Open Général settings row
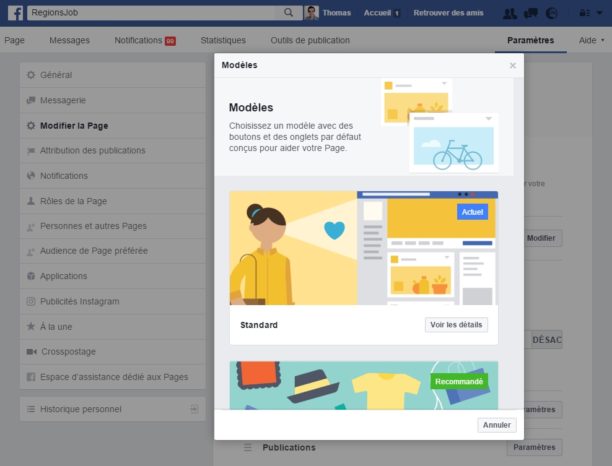Image resolution: width=612 pixels, height=466 pixels. [112, 75]
